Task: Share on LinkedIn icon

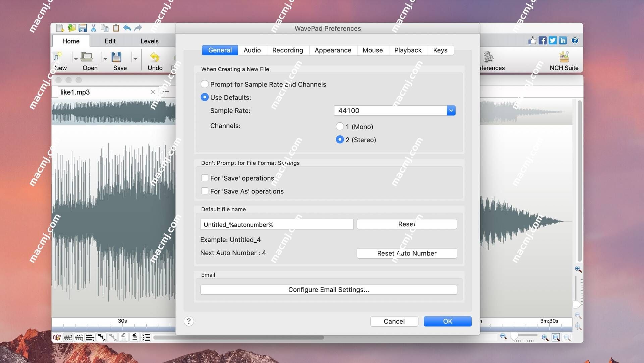Action: click(x=562, y=41)
